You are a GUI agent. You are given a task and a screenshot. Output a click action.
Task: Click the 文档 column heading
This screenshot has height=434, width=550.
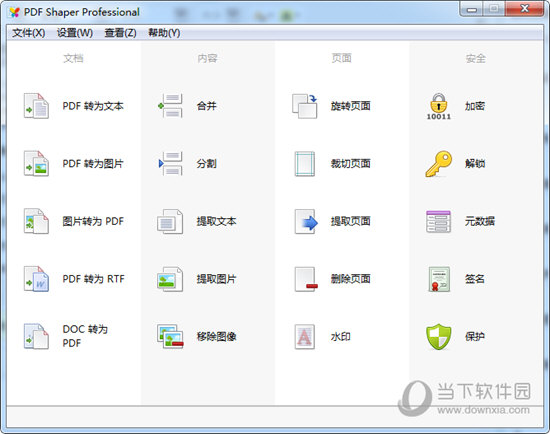coord(73,58)
